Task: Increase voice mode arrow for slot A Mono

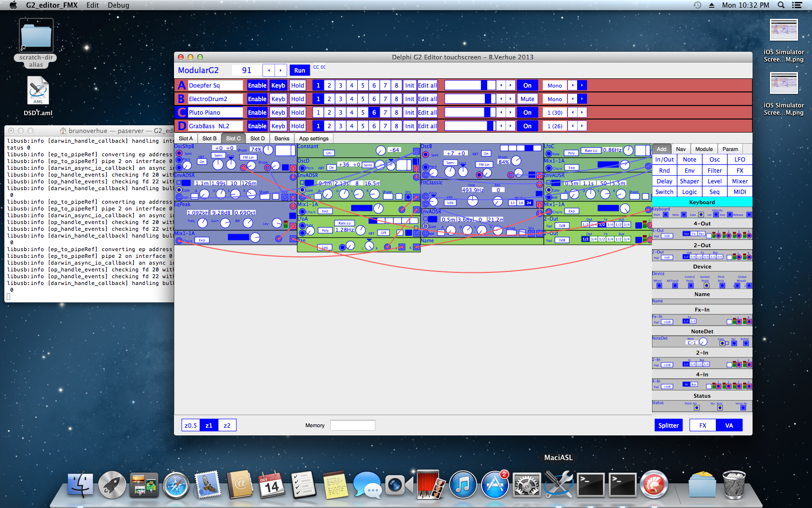Action: coord(582,85)
